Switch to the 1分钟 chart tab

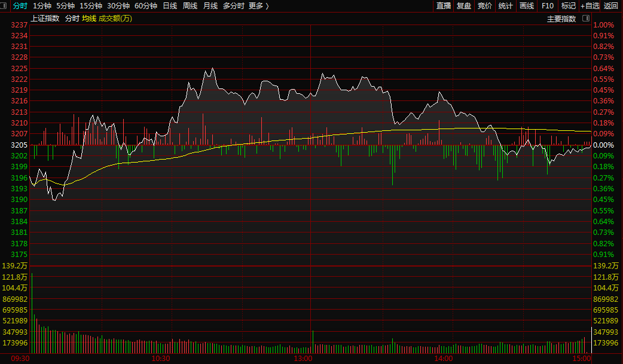[42, 6]
